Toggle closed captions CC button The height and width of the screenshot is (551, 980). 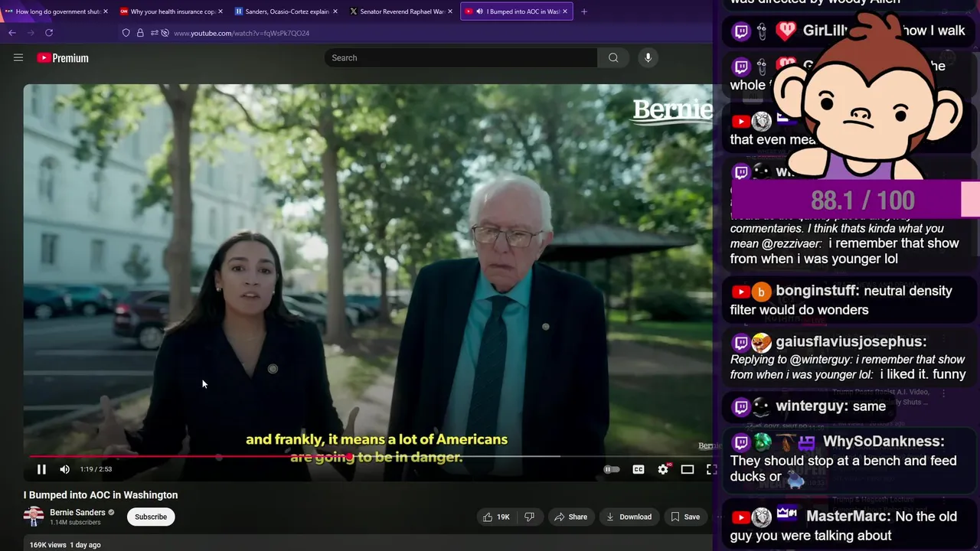[x=638, y=469]
